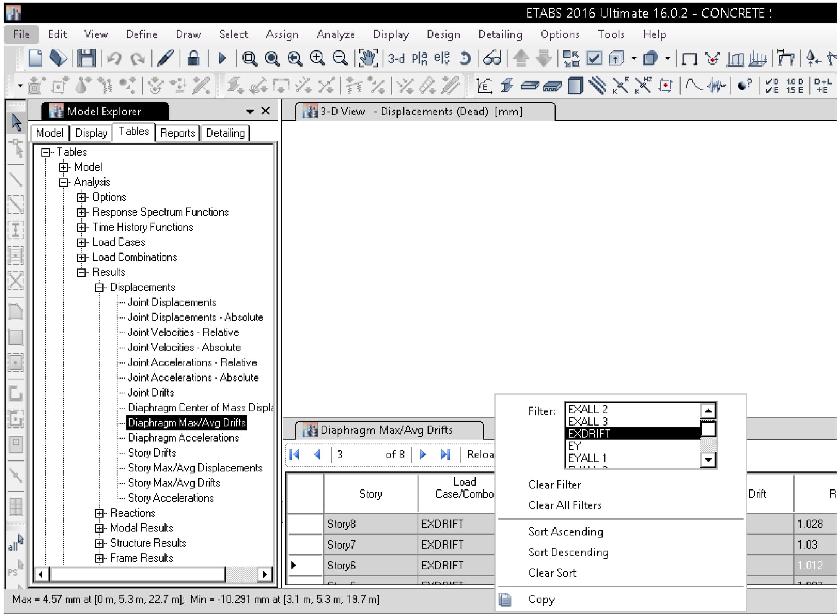Move down a story arrow icon
The image size is (840, 616).
pos(544,59)
